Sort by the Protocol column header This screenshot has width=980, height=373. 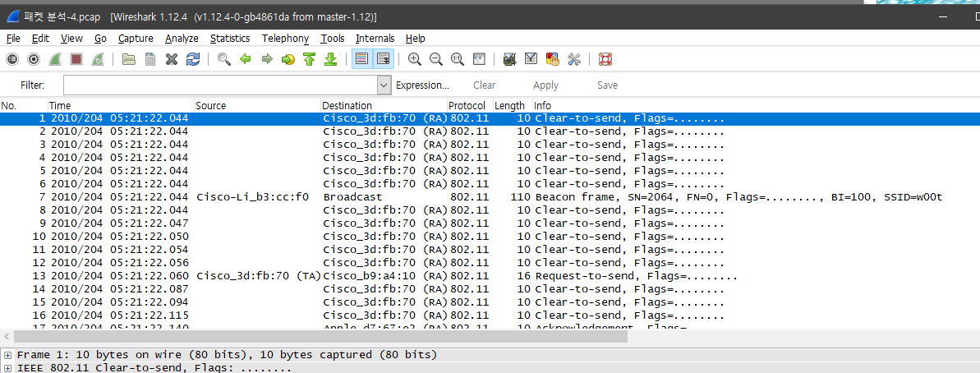471,106
